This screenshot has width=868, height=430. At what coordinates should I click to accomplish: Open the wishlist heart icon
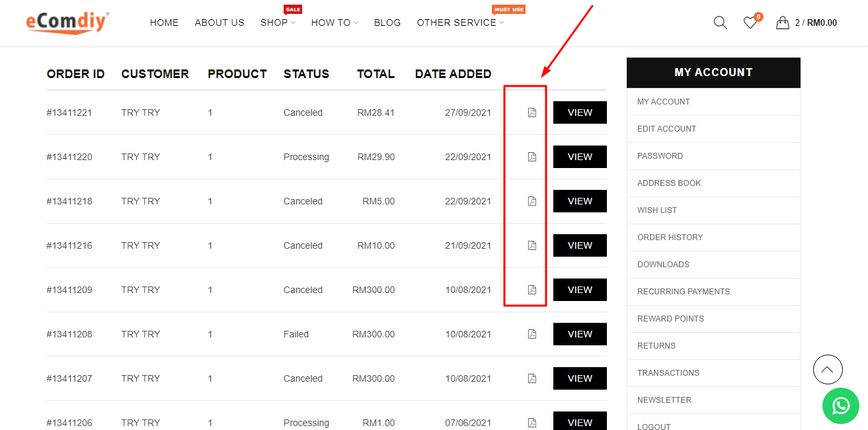pyautogui.click(x=750, y=22)
